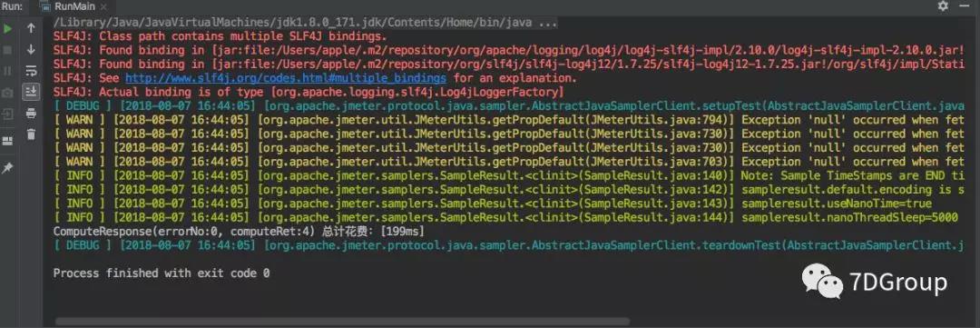The image size is (980, 328).
Task: Click the INFO sampleresult.useNanoTime=true line
Action: pyautogui.click(x=493, y=204)
